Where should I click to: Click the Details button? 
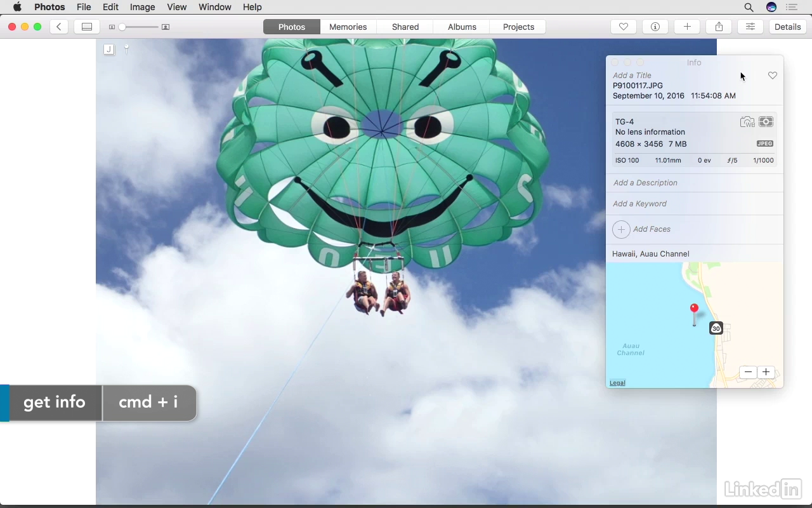coord(787,27)
